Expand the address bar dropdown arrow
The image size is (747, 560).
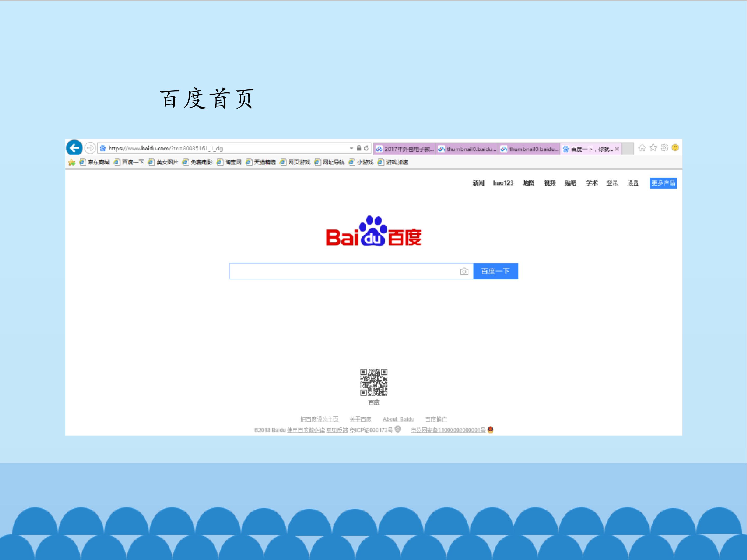(x=351, y=148)
